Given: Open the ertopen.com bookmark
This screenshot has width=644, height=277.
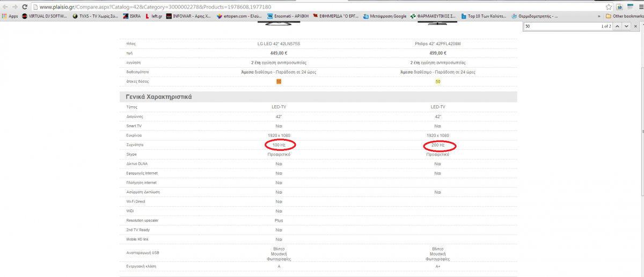Looking at the screenshot, I should click(239, 16).
